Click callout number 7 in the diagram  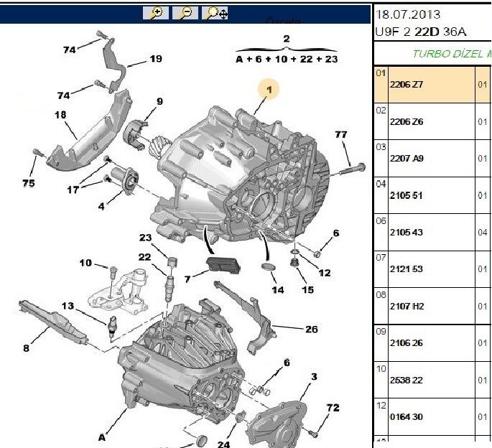click(187, 278)
